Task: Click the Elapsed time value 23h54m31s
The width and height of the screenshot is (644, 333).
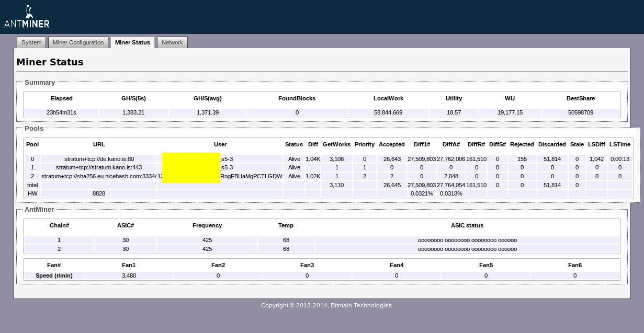Action: 61,112
